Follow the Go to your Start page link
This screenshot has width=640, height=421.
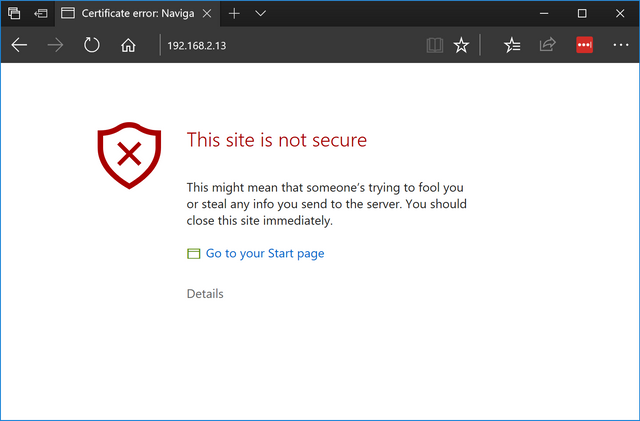coord(265,253)
